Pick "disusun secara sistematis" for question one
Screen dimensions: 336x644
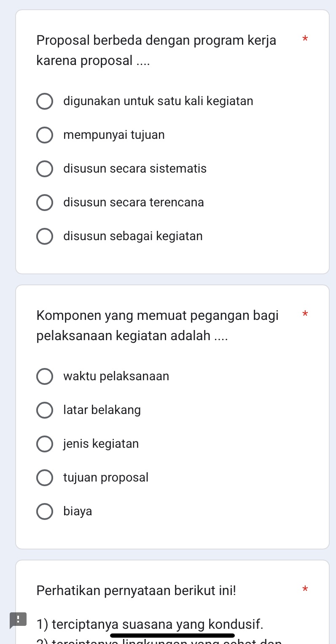point(45,169)
